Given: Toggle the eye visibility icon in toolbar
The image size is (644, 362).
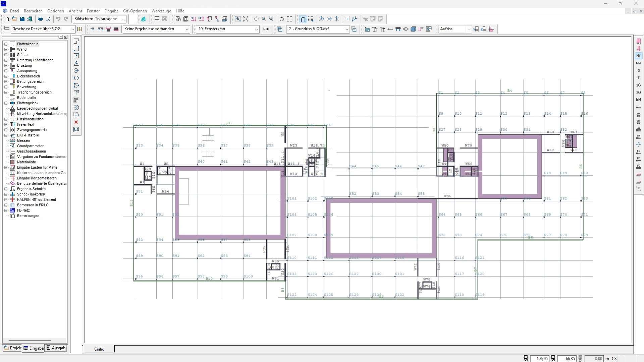Looking at the screenshot, I should [x=406, y=29].
